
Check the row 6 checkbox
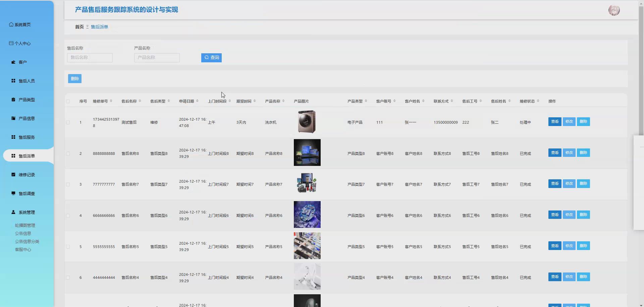68,278
